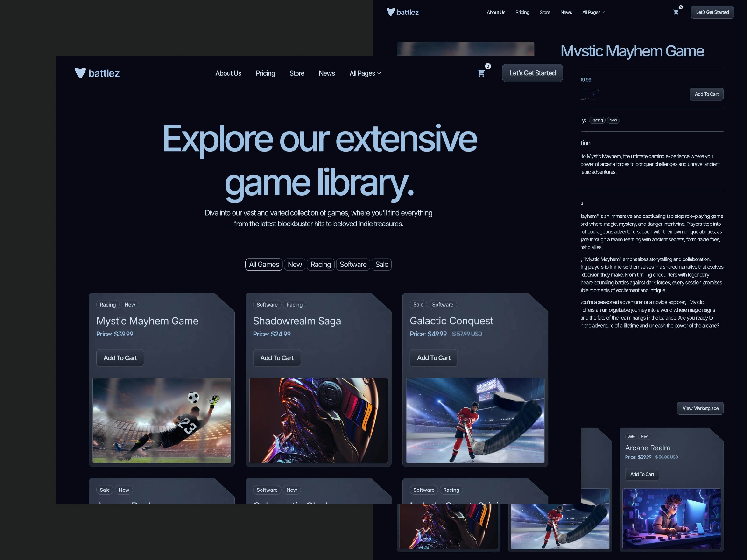Open Mystic Mayhem Game card title

pos(147,321)
